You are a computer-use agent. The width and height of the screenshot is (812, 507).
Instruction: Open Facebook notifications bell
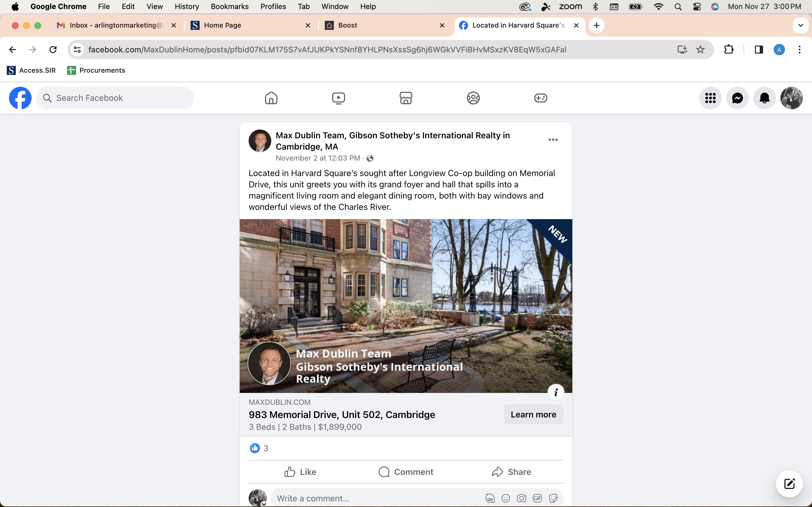point(764,98)
